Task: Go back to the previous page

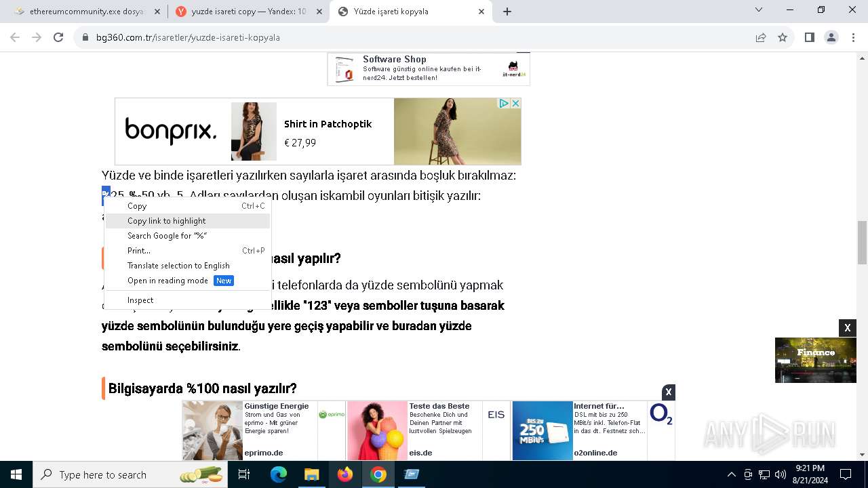Action: [x=15, y=37]
